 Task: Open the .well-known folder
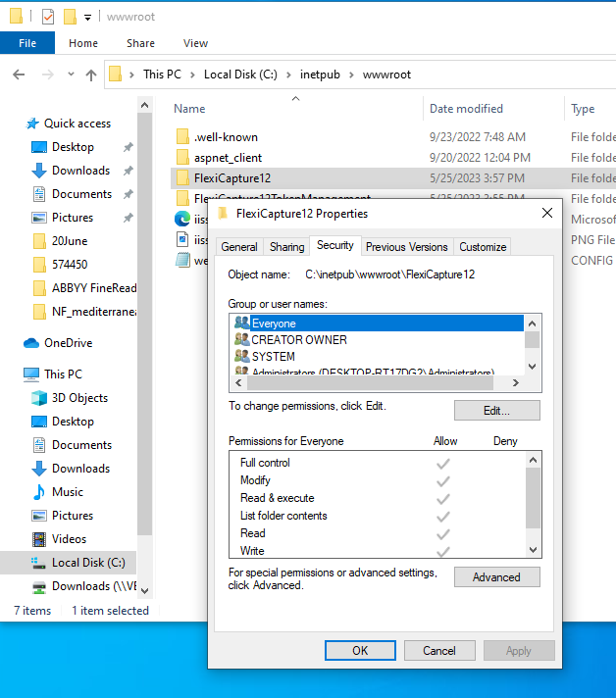coord(227,137)
